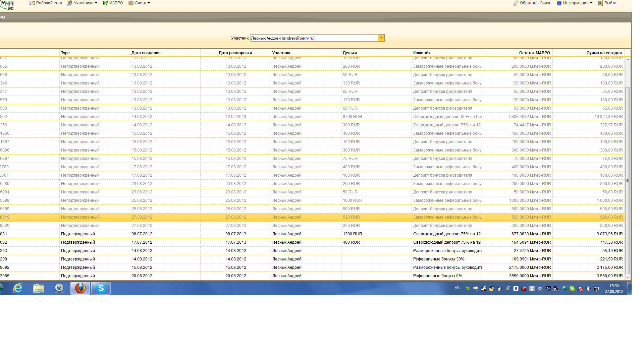Switch to Skype on the taskbar

coord(101,288)
